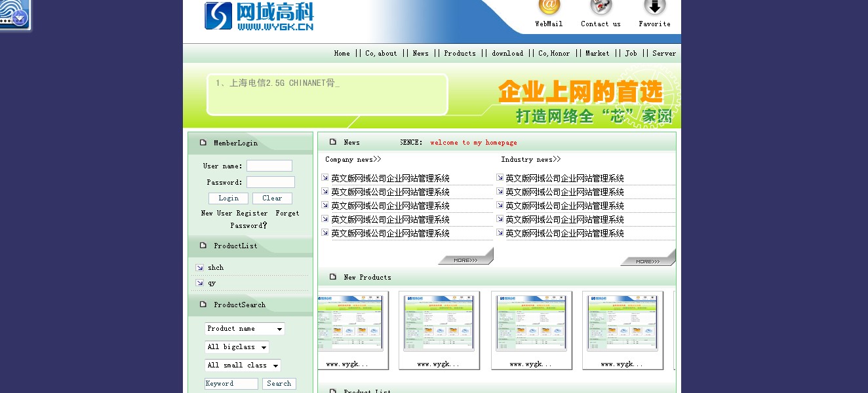
Task: Focus the Keyword search field
Action: tap(231, 384)
